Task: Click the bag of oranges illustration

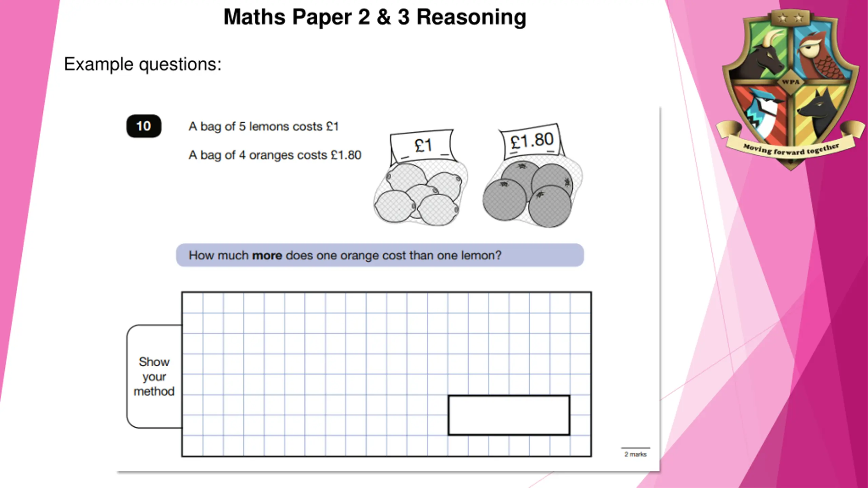Action: point(532,191)
